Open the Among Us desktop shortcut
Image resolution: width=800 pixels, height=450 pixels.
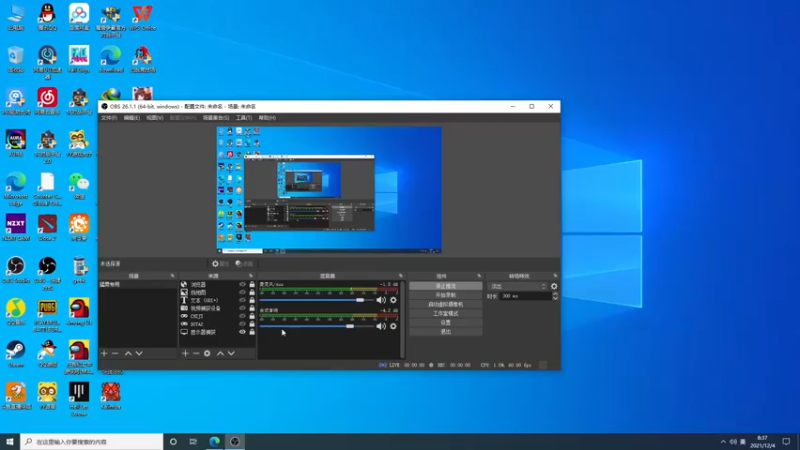point(79,312)
